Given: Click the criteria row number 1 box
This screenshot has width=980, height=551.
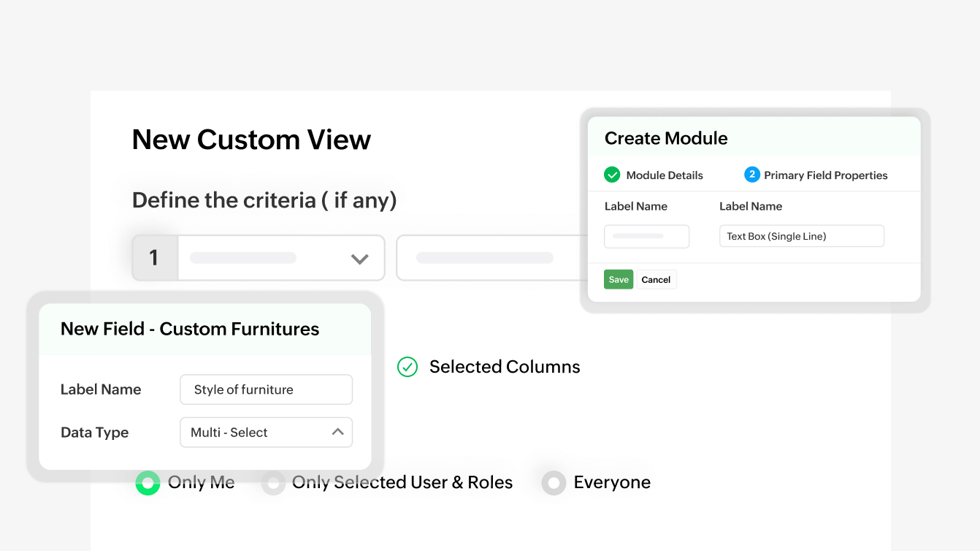Looking at the screenshot, I should coord(155,257).
